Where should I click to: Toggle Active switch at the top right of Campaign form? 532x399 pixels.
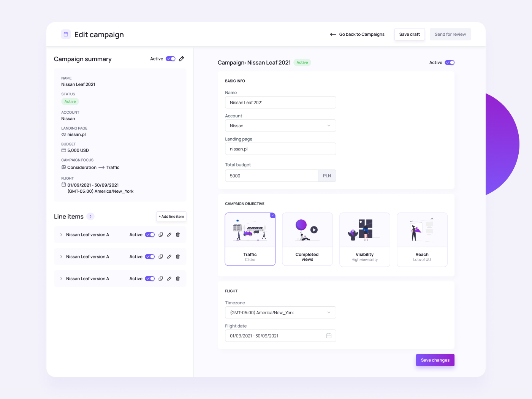click(x=449, y=62)
